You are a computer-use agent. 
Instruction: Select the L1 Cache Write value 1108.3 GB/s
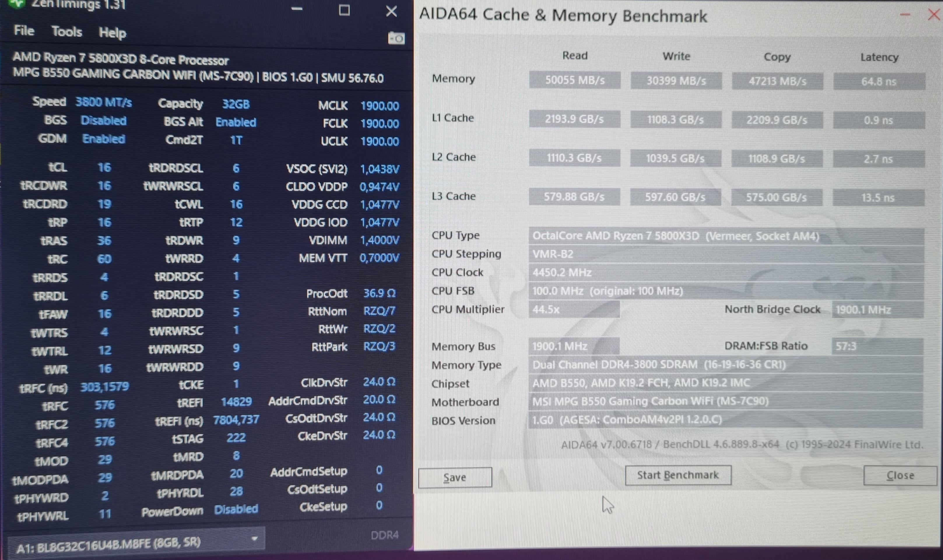point(676,120)
